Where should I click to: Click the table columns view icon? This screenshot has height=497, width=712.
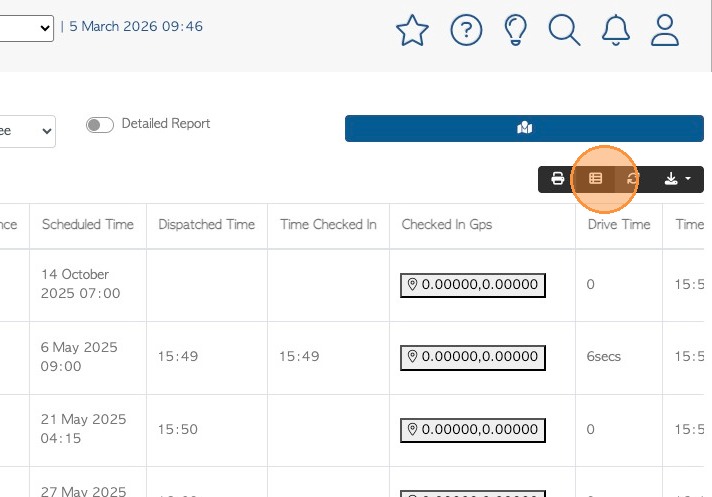(x=595, y=179)
